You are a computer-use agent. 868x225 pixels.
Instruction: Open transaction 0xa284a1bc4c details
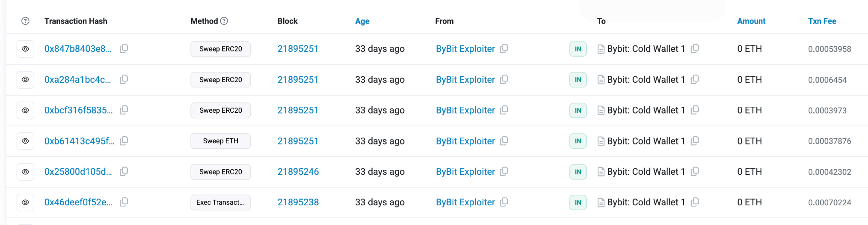point(77,79)
